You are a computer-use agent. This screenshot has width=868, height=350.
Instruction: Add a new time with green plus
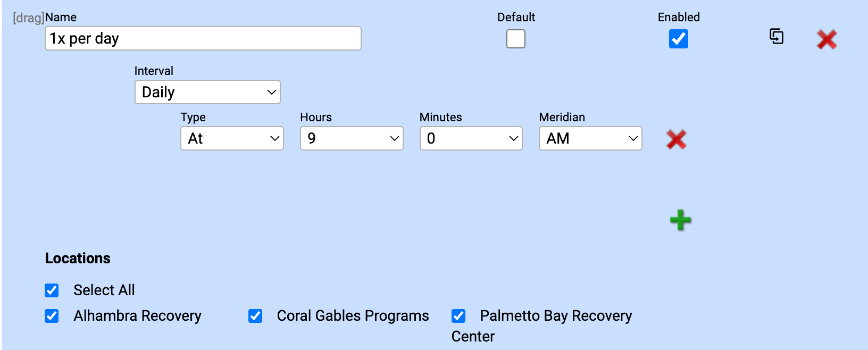pyautogui.click(x=680, y=220)
